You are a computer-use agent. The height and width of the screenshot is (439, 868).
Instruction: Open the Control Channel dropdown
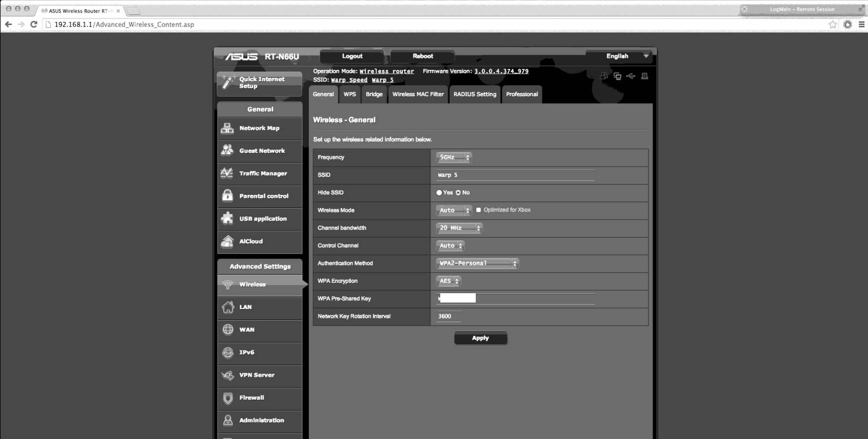[450, 246]
